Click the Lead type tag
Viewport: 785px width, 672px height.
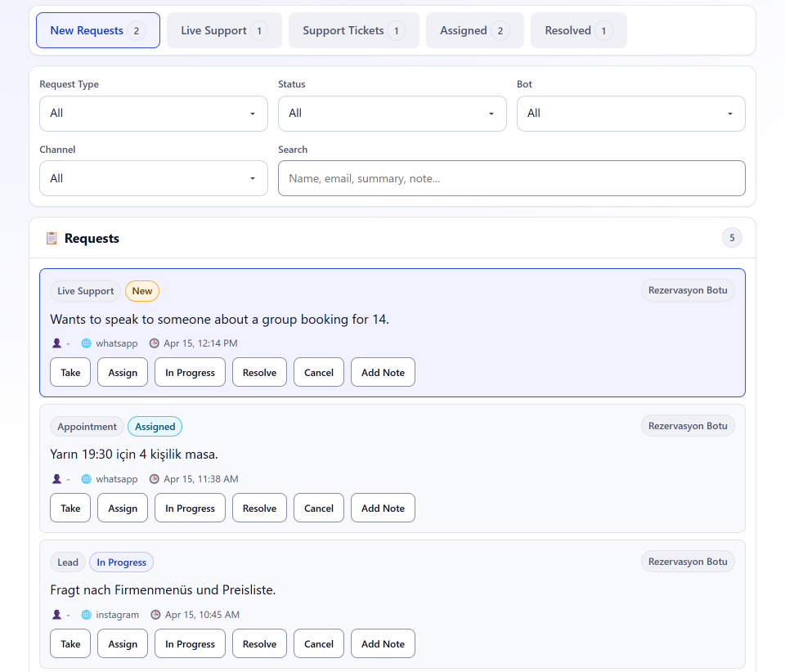point(68,562)
